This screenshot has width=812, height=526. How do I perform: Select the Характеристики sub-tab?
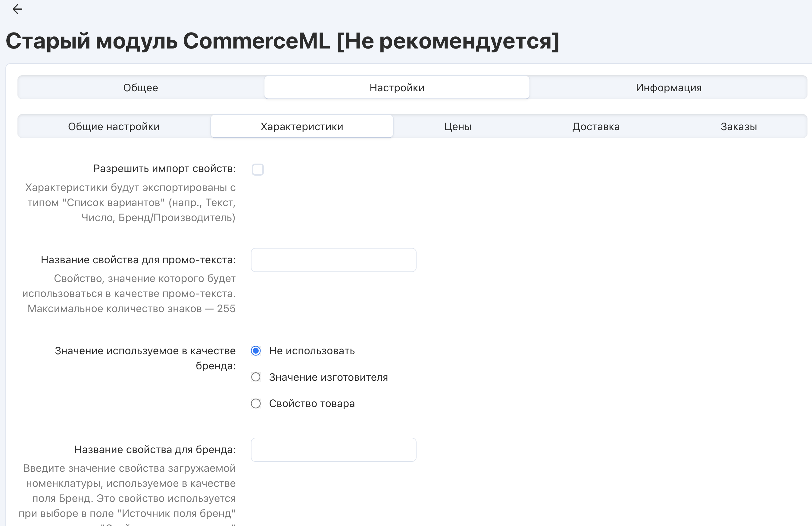[301, 127]
